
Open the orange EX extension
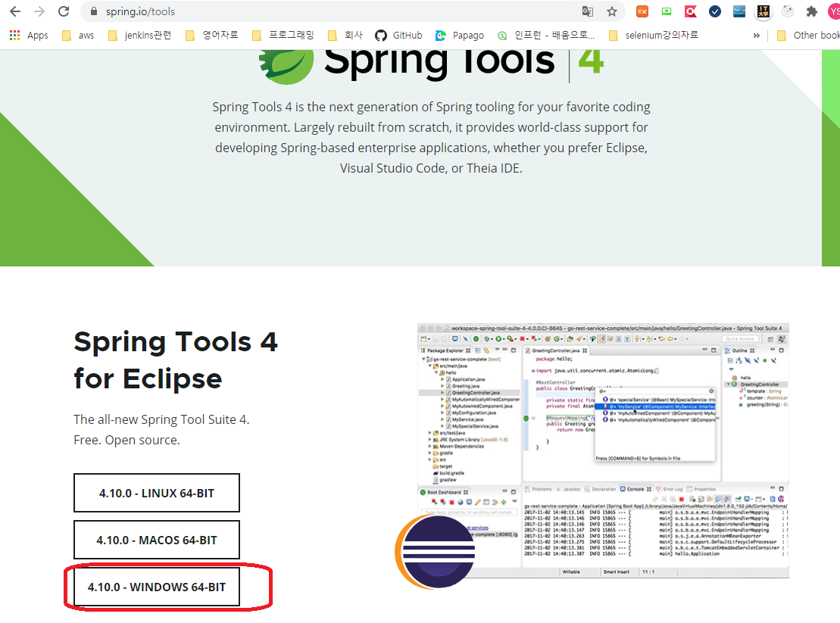point(642,11)
